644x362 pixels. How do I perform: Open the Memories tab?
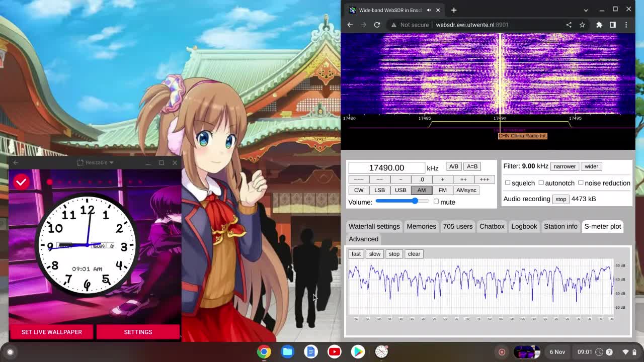pyautogui.click(x=422, y=226)
